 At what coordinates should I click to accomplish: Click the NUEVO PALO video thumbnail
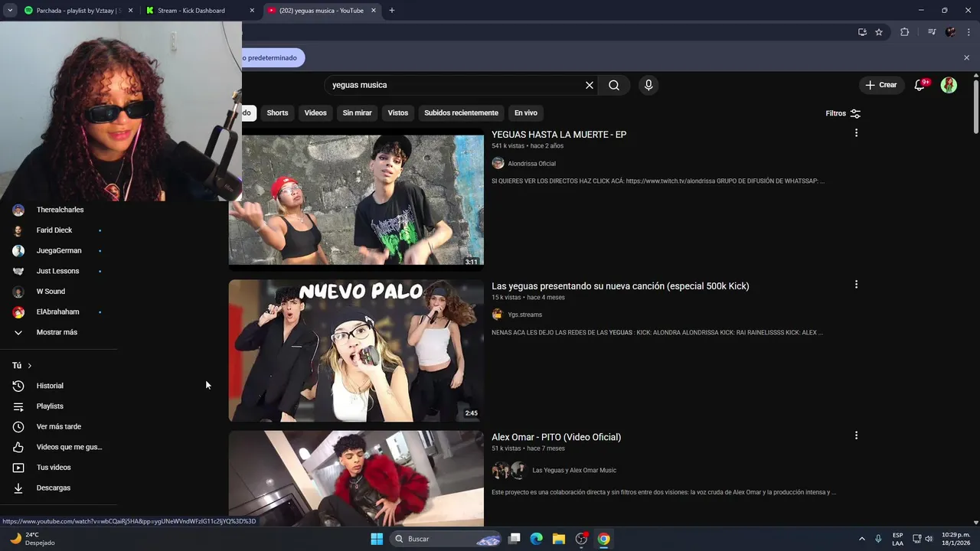[x=356, y=350]
